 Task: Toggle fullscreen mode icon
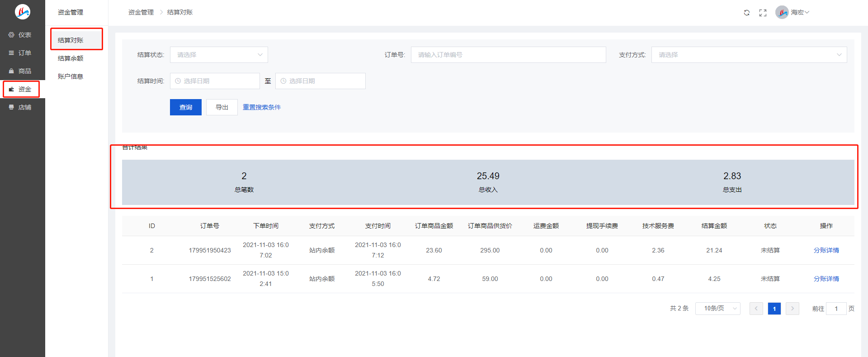click(x=763, y=13)
